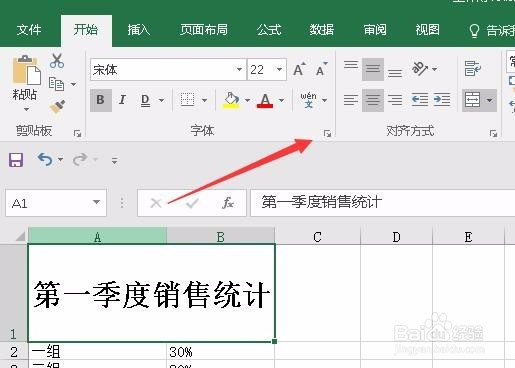The image size is (515, 368).
Task: Open the borders dropdown arrow
Action: [204, 100]
